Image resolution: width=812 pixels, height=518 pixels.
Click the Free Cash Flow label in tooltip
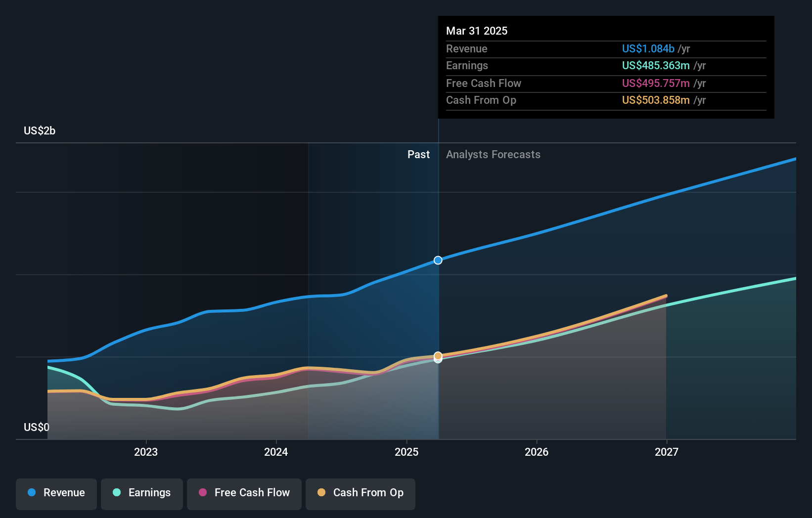tap(484, 83)
